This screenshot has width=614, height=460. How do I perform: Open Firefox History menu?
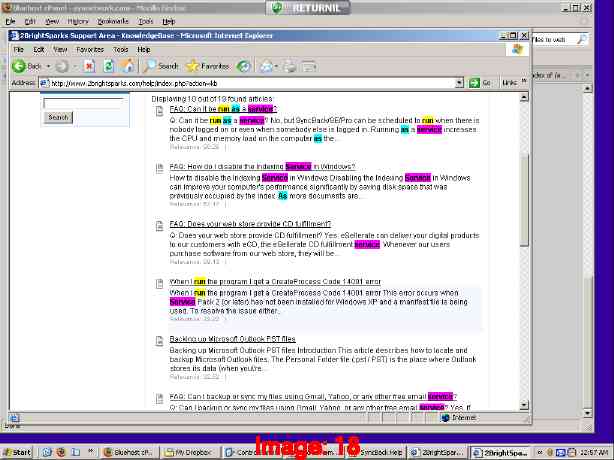click(x=78, y=21)
